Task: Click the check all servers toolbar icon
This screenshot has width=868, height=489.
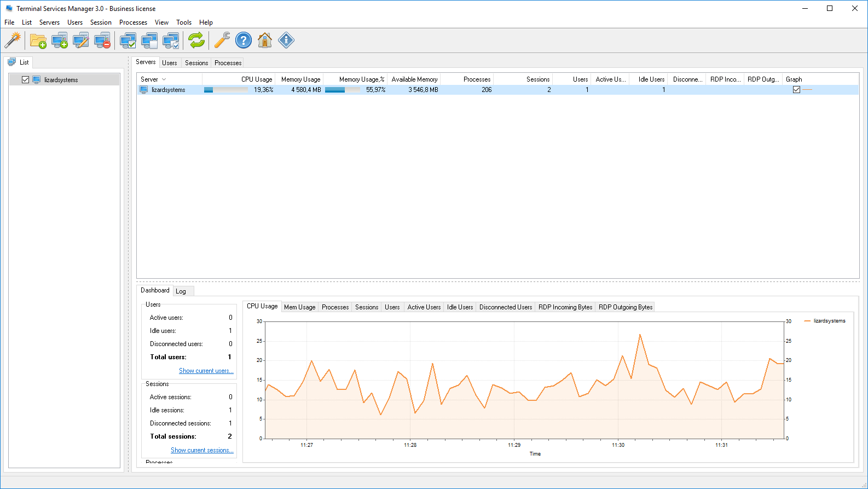Action: tap(128, 40)
